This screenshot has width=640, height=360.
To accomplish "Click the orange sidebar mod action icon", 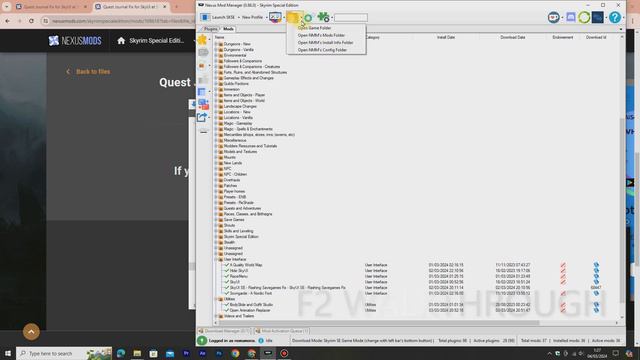I will [202, 66].
